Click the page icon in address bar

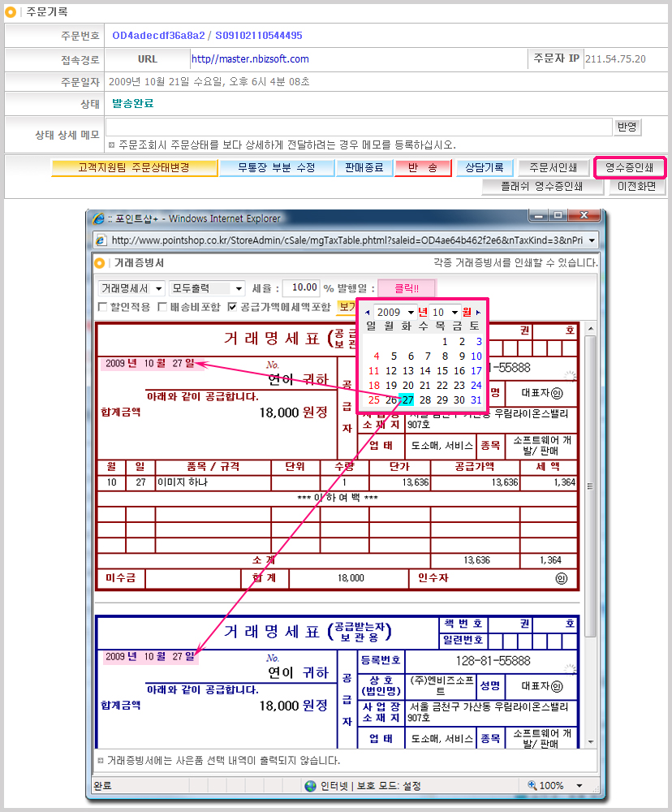tap(101, 240)
